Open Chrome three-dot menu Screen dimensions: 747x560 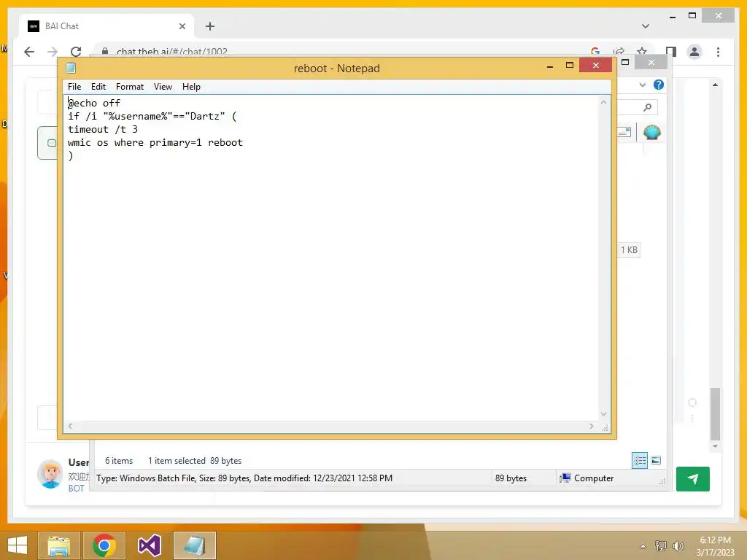[x=718, y=52]
